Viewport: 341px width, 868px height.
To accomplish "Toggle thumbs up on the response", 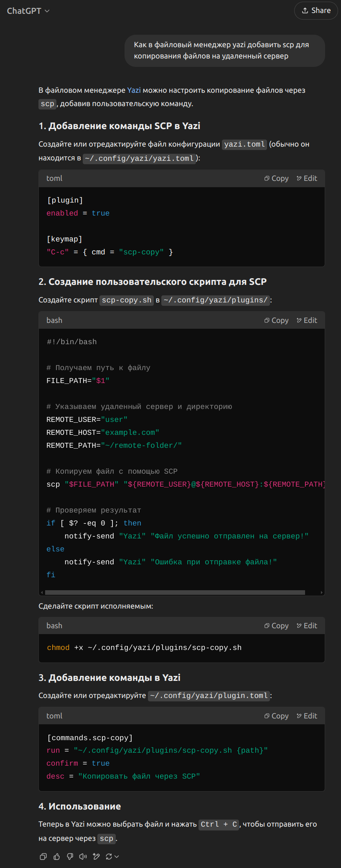I will [x=56, y=857].
